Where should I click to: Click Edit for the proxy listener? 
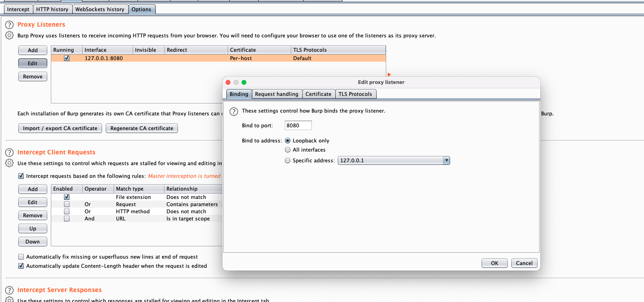[33, 63]
